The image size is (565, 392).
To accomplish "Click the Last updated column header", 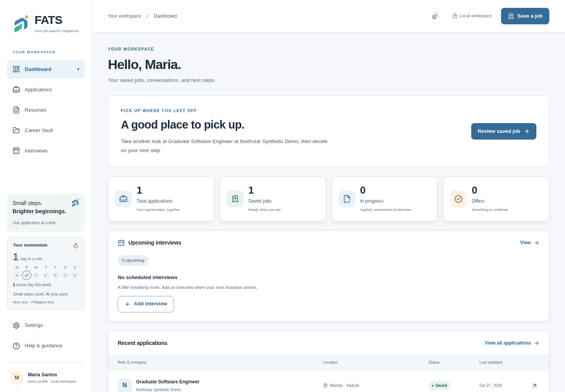I will 490,363.
